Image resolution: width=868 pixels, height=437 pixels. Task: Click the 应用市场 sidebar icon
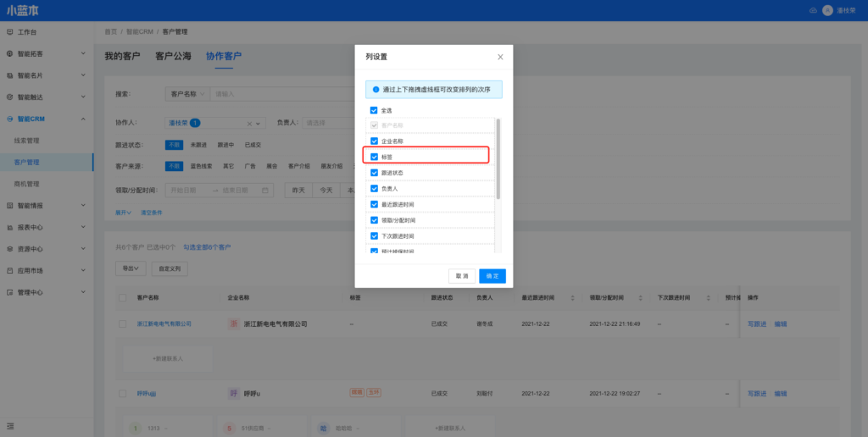point(9,270)
